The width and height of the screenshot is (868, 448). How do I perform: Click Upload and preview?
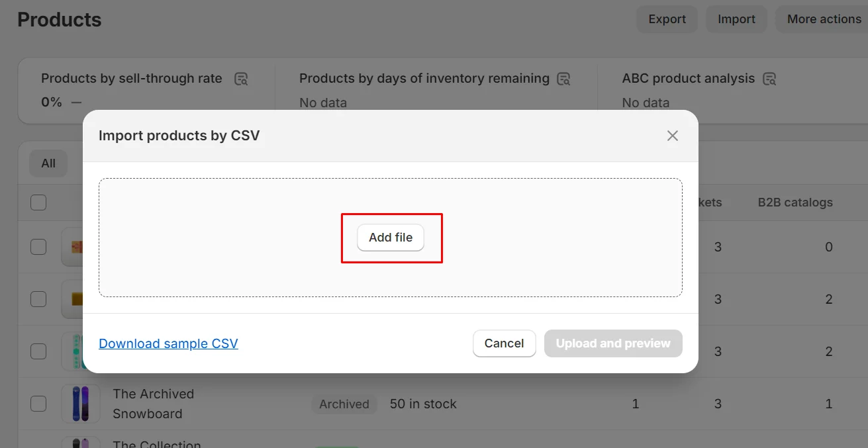click(612, 343)
